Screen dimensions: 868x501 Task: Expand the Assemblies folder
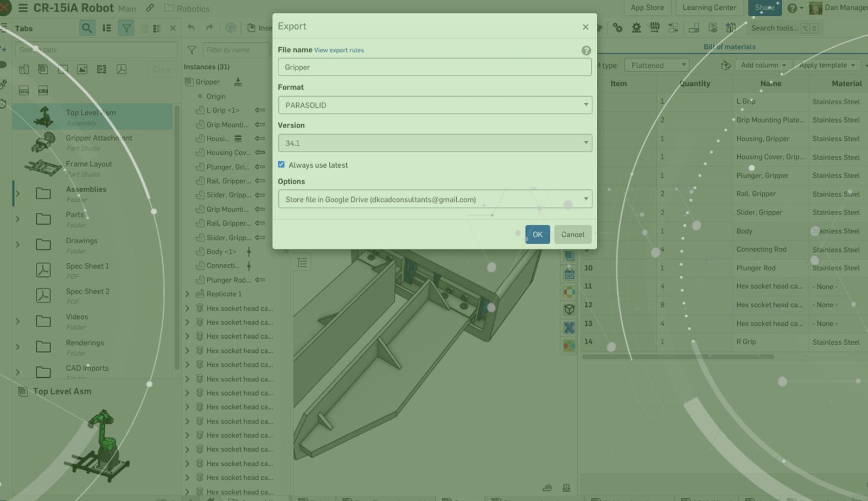(x=18, y=194)
